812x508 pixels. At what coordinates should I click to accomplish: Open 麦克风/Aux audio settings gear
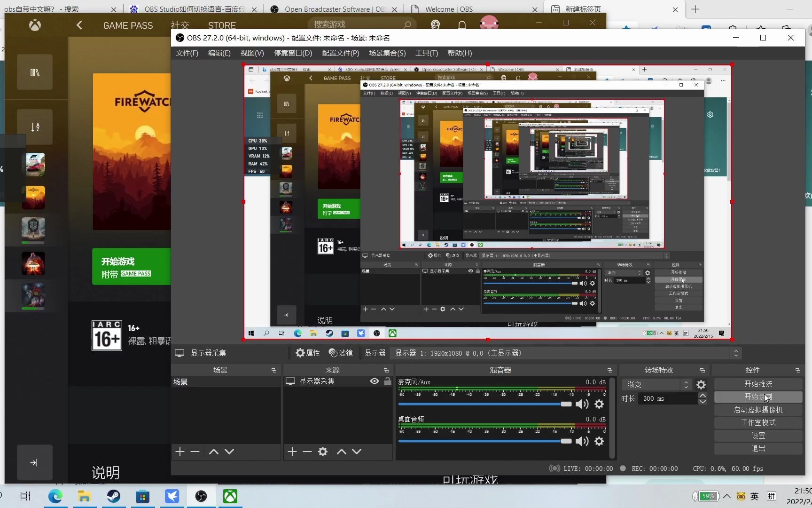pyautogui.click(x=599, y=404)
